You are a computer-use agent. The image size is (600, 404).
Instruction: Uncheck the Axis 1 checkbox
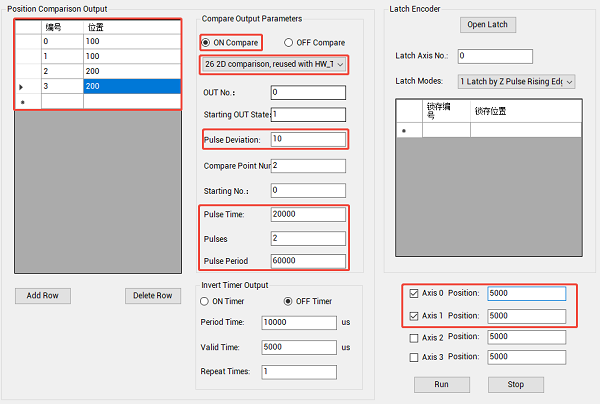[415, 316]
